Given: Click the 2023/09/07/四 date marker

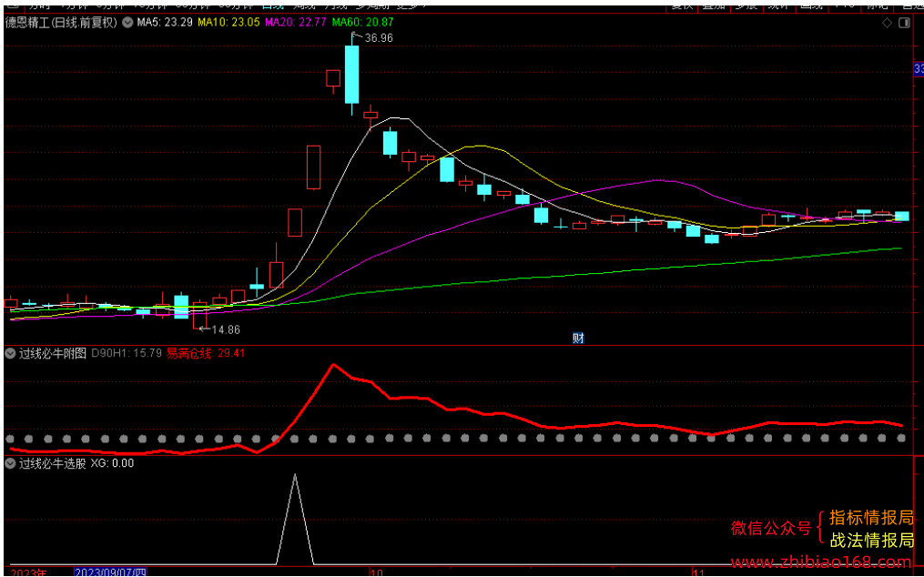Looking at the screenshot, I should 110,572.
